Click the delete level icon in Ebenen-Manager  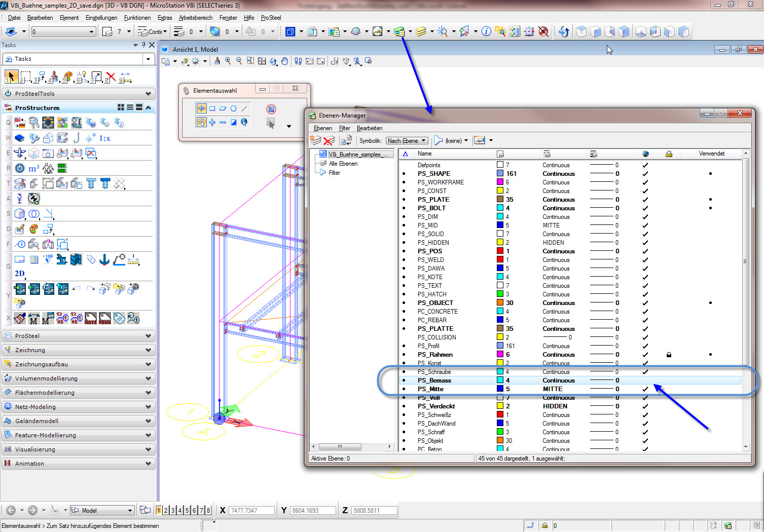[x=329, y=140]
